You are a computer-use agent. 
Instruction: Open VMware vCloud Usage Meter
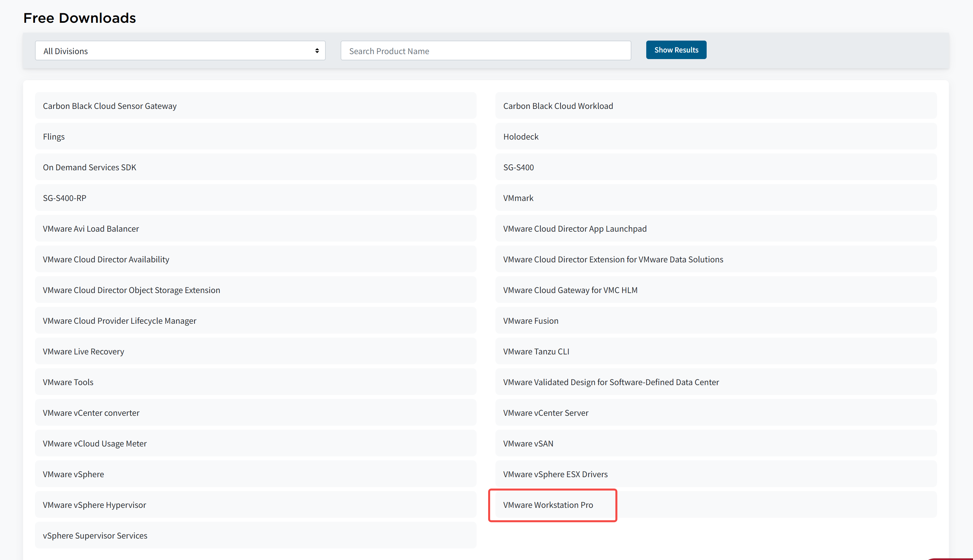(255, 444)
